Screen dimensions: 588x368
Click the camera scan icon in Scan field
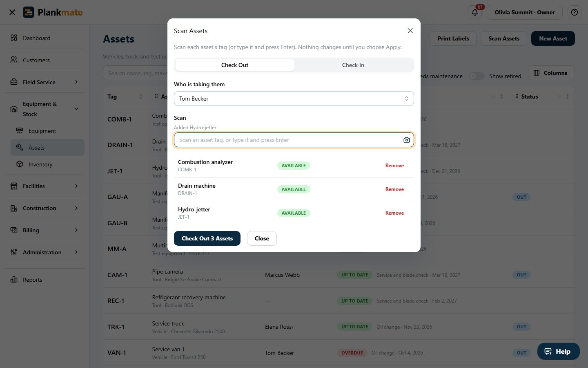(406, 140)
